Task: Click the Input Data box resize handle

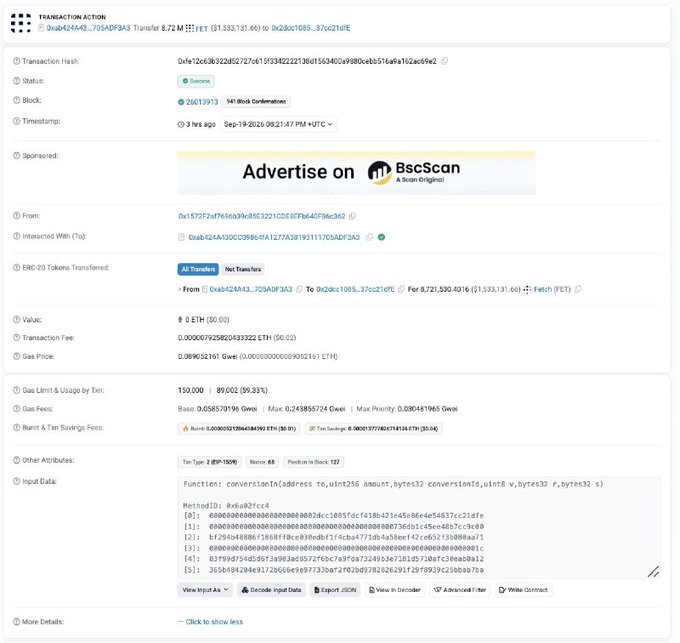Action: (654, 572)
